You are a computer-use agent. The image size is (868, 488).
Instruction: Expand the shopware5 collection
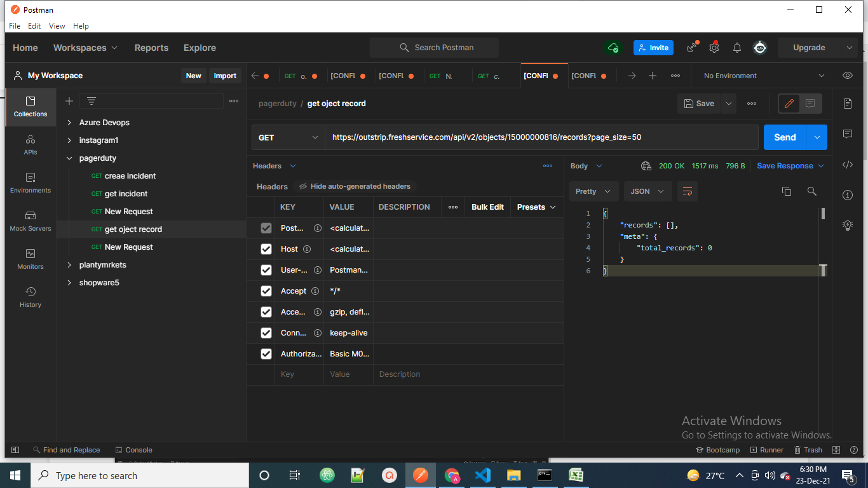pos(69,283)
